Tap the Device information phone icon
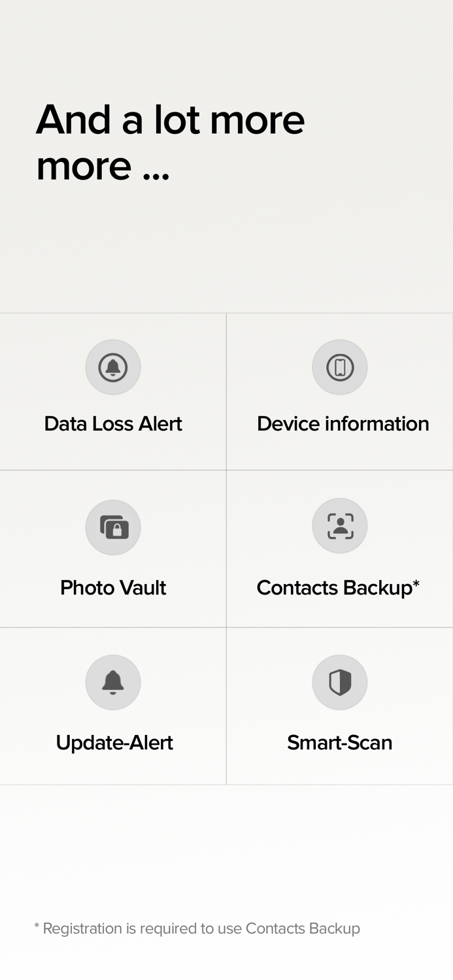This screenshot has width=453, height=980. tap(340, 367)
